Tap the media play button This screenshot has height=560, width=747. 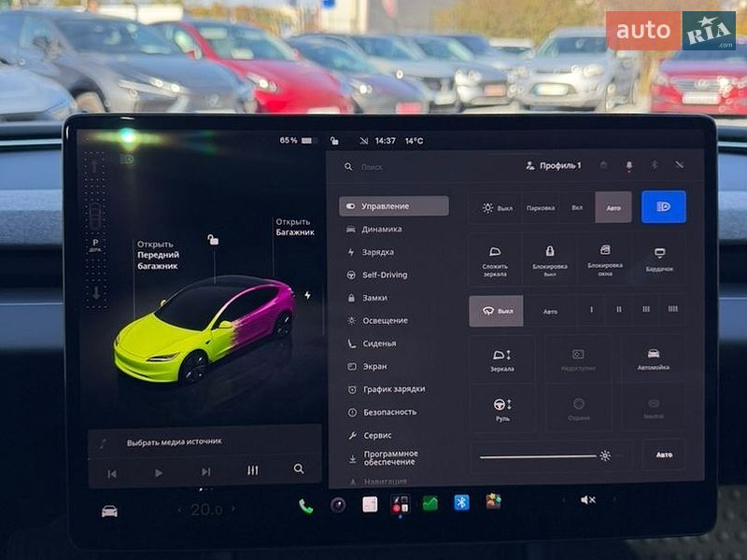tap(159, 473)
